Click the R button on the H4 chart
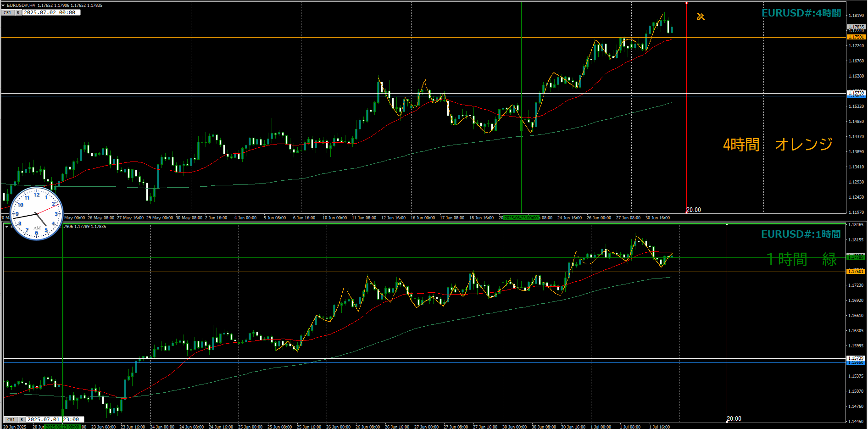Image resolution: width=868 pixels, height=429 pixels. (x=18, y=13)
